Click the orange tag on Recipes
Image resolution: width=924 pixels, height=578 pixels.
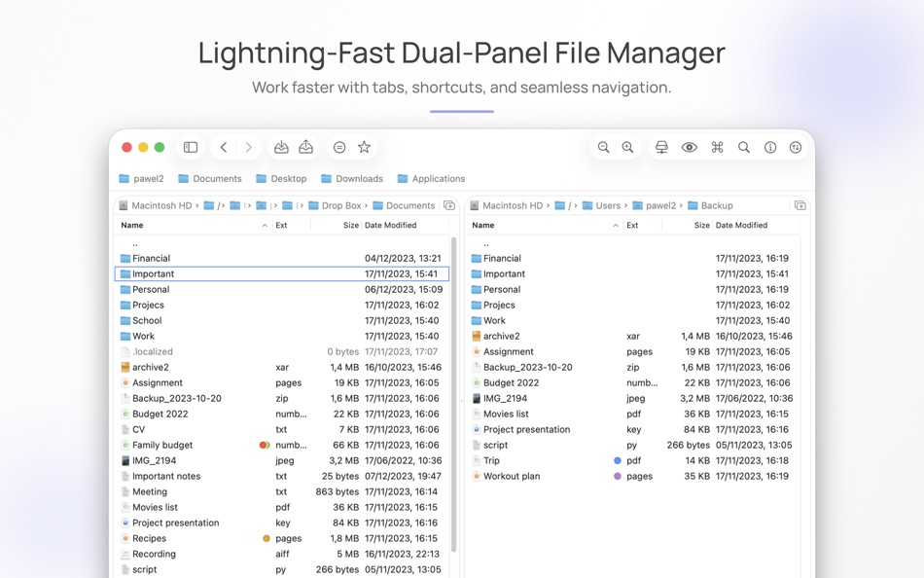pyautogui.click(x=267, y=538)
